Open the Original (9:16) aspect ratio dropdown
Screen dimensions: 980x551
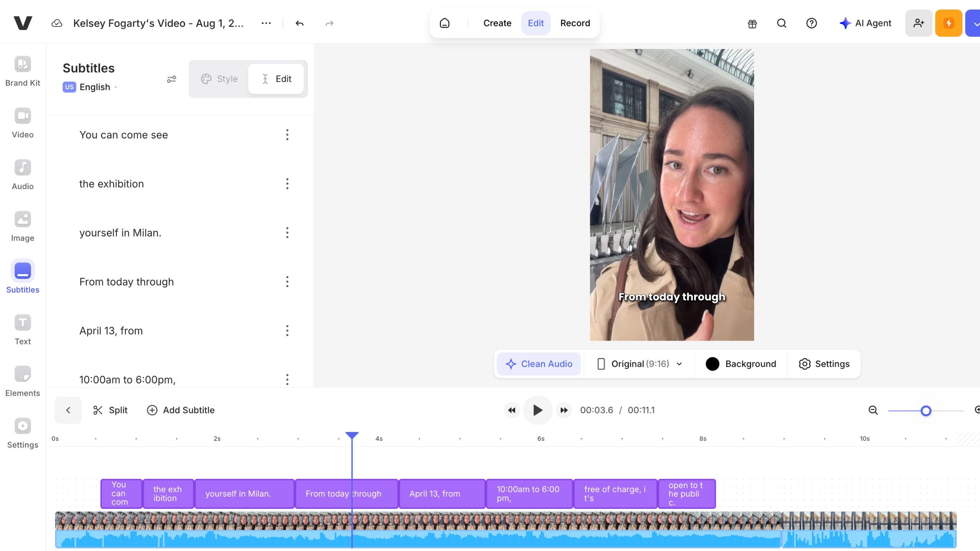pos(639,364)
